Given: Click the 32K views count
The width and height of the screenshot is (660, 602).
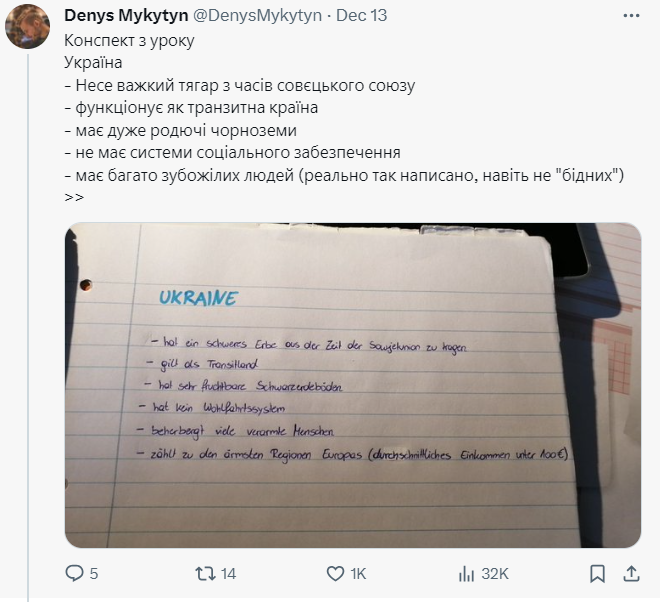Looking at the screenshot, I should [495, 574].
